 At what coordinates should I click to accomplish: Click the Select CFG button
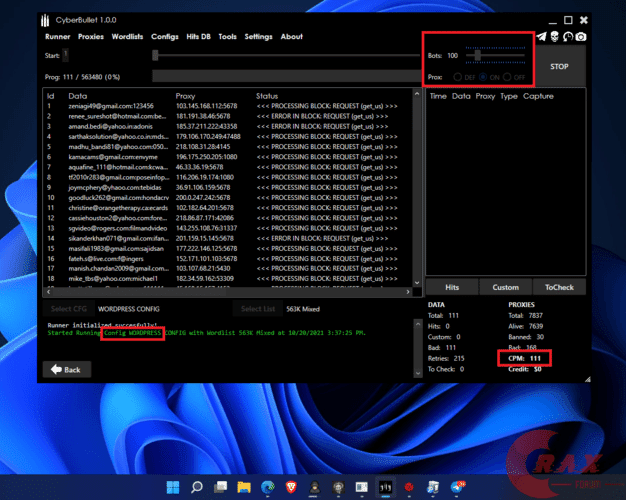69,309
